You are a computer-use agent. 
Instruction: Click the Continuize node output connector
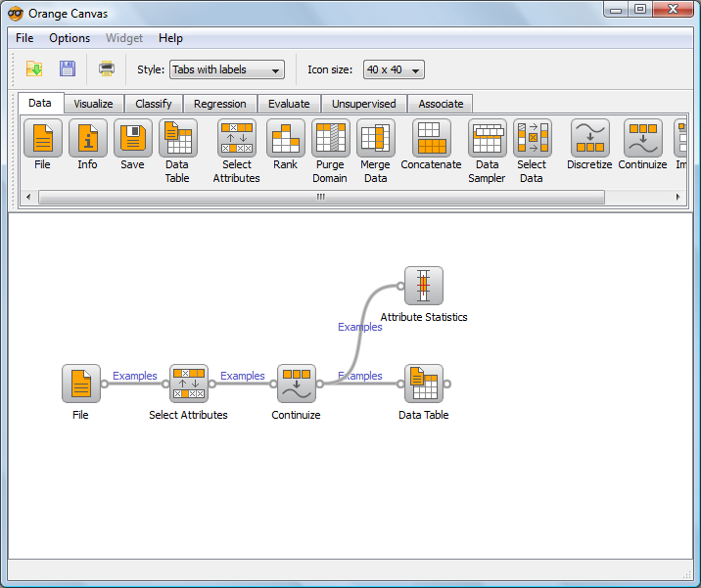click(x=320, y=384)
